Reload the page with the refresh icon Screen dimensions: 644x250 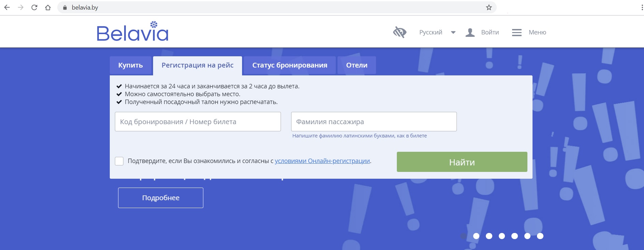pyautogui.click(x=34, y=7)
